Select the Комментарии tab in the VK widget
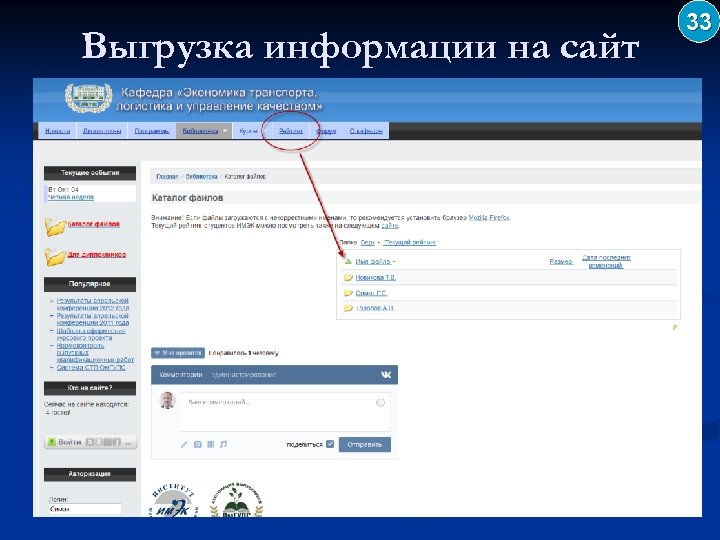This screenshot has width=720, height=540. coord(181,375)
